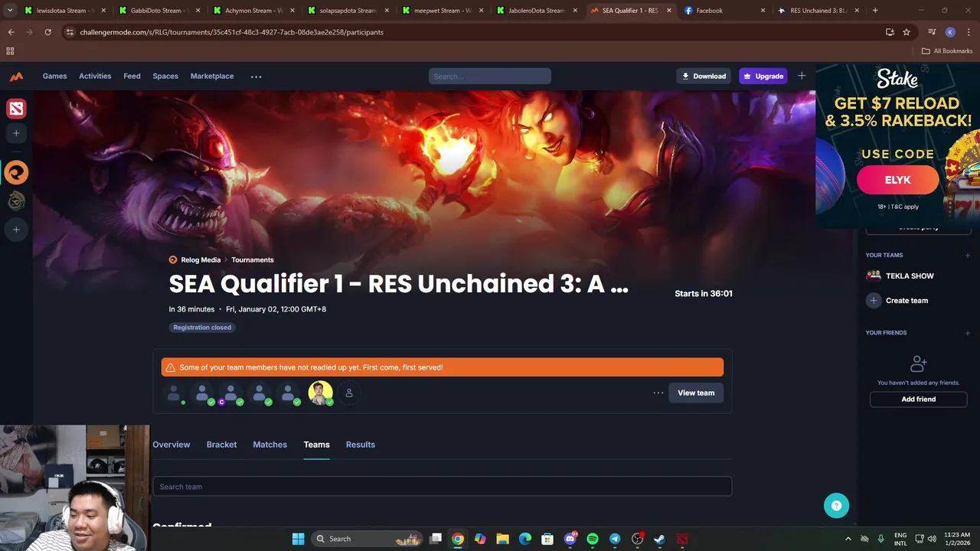Open Telegram from the taskbar

click(615, 539)
